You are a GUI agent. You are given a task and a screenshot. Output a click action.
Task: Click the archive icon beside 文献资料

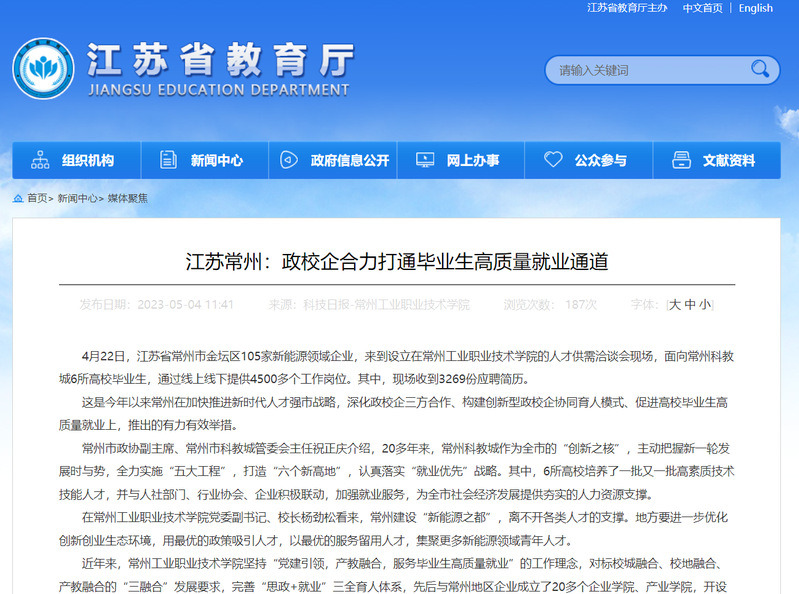[x=681, y=160]
